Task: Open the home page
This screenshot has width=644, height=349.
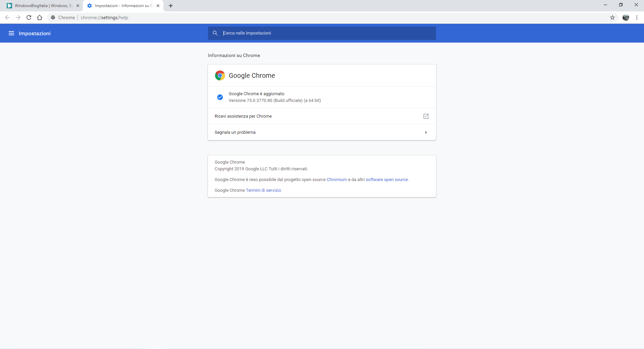Action: click(40, 17)
